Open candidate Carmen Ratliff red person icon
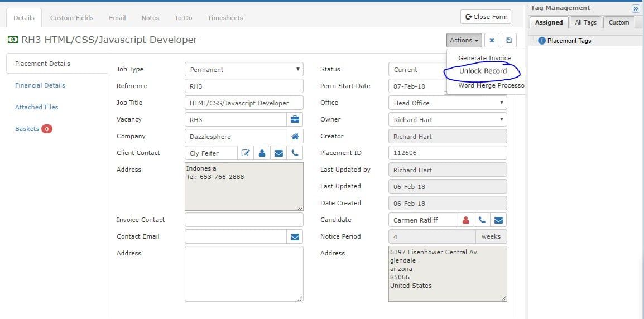644x319 pixels. coord(466,220)
